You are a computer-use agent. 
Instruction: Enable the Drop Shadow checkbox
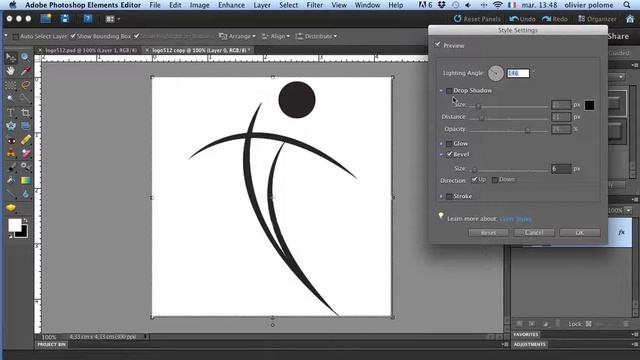pos(449,91)
